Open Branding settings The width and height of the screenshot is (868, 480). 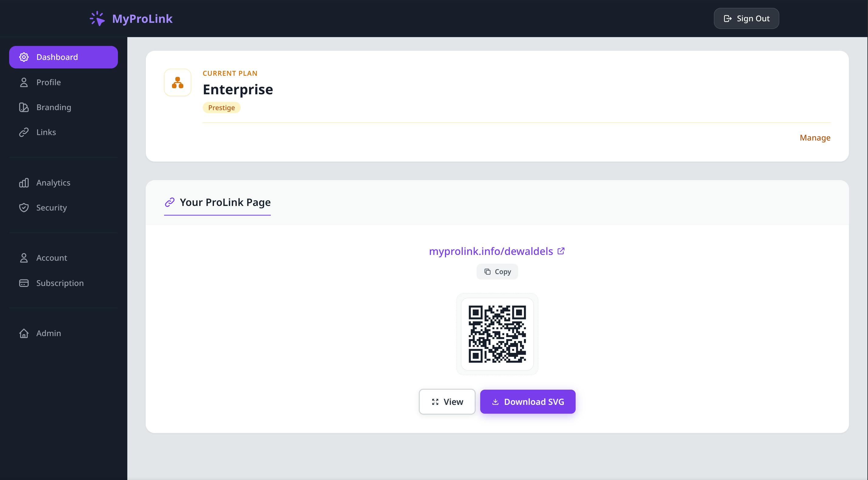[x=63, y=107]
